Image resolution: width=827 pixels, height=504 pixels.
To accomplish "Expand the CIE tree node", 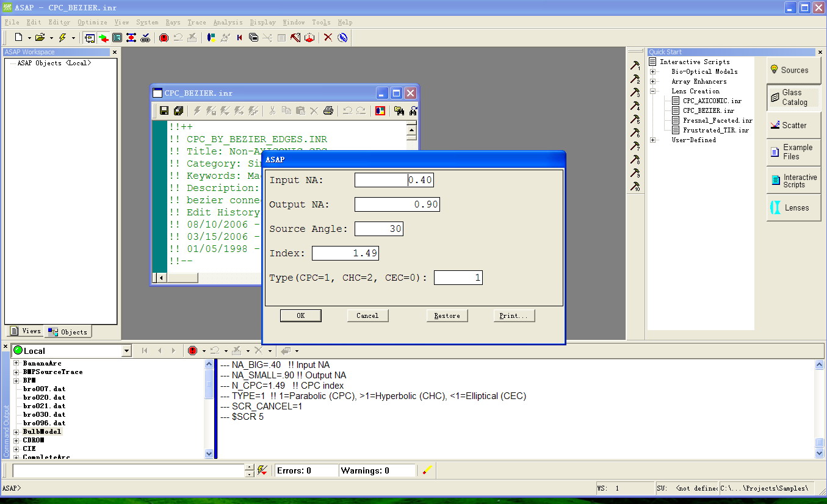I will 16,448.
